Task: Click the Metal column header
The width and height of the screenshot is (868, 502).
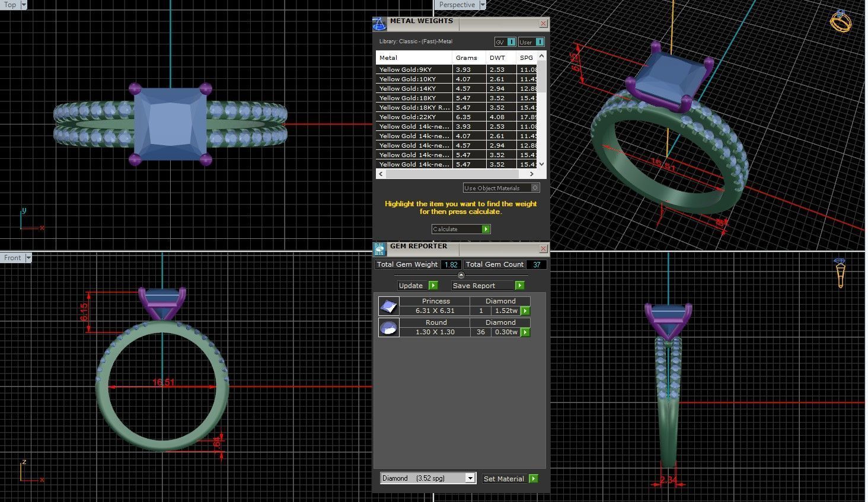Action: coord(414,58)
